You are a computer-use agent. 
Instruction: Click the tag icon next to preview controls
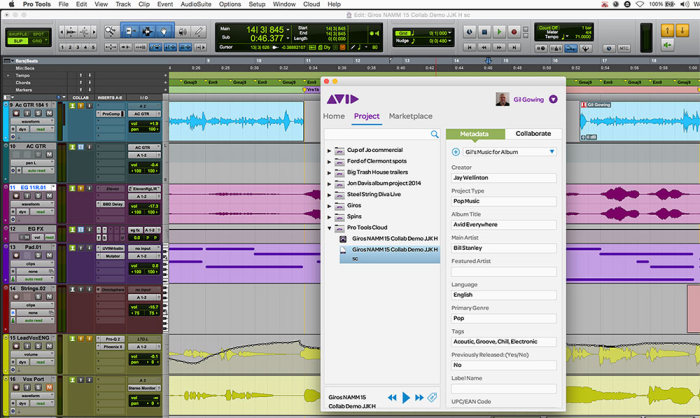click(432, 397)
